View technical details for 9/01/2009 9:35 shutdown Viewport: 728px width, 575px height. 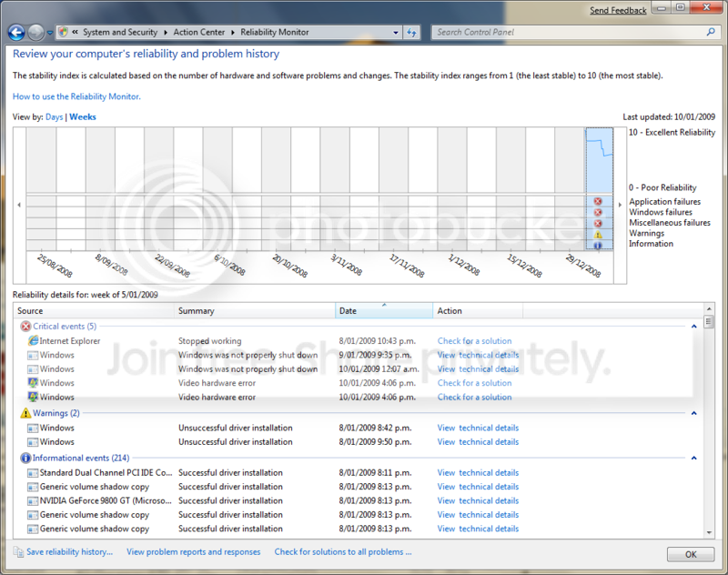(x=479, y=355)
